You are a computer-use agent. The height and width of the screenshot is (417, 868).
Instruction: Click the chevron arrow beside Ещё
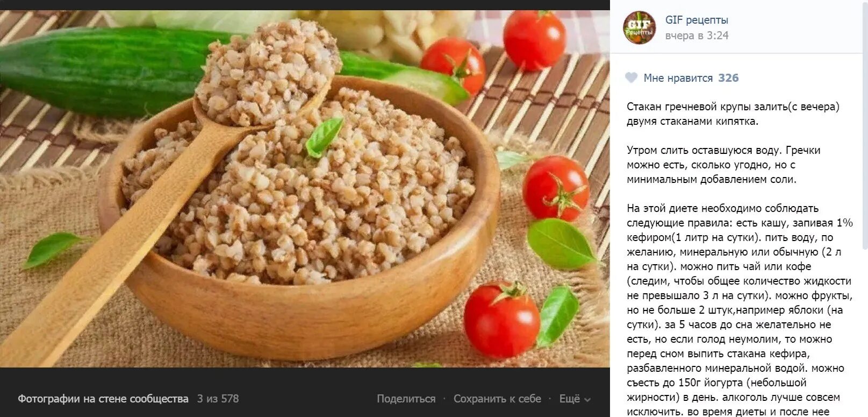pyautogui.click(x=587, y=400)
